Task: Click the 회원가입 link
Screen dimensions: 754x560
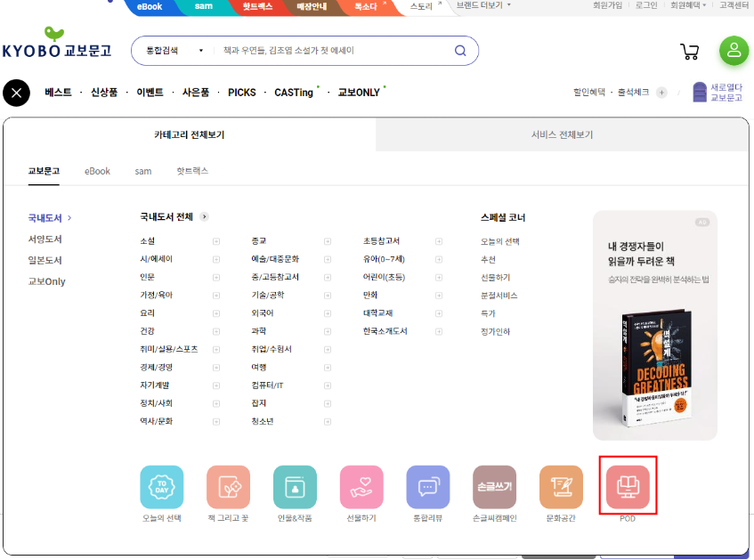Action: pyautogui.click(x=607, y=5)
